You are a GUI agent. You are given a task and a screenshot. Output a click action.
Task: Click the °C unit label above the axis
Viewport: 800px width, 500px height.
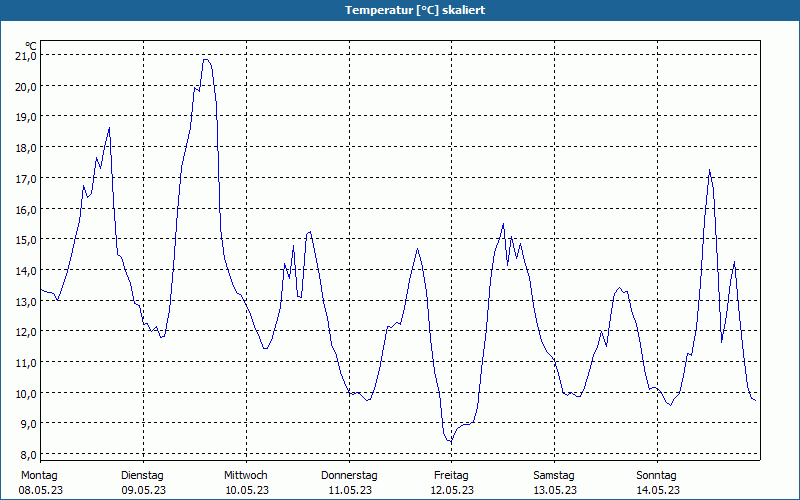point(31,46)
